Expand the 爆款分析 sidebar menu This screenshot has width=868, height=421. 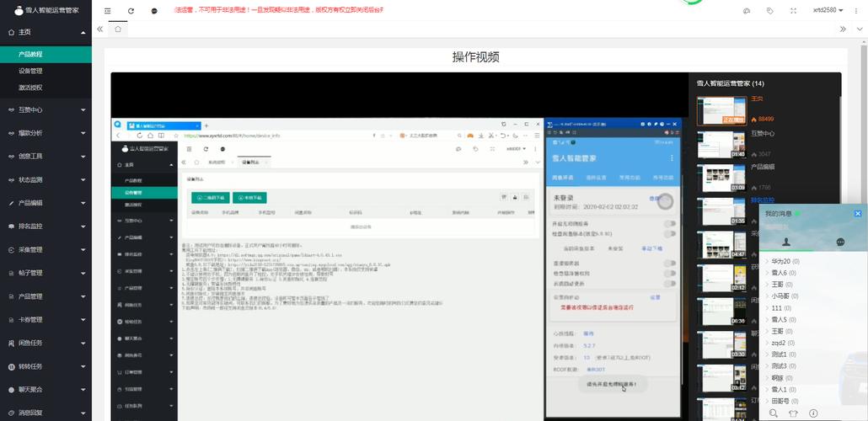(x=46, y=133)
